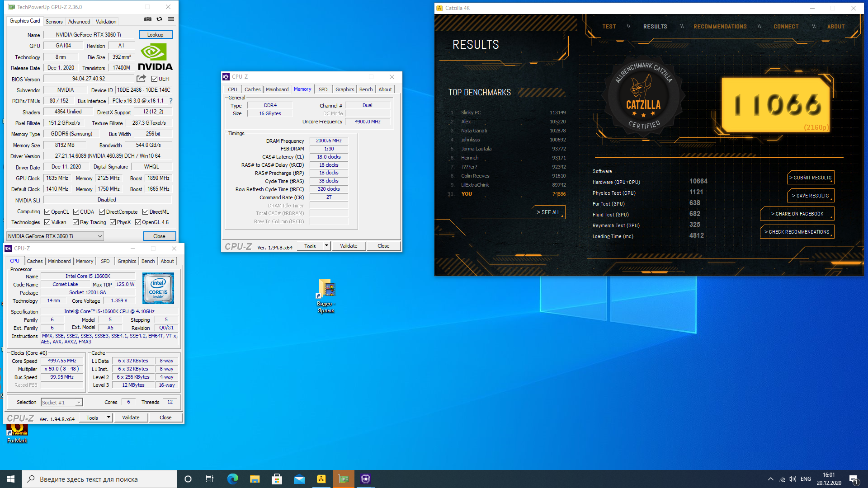This screenshot has height=488, width=868.
Task: Toggle the PhysX checkbox
Action: point(113,222)
